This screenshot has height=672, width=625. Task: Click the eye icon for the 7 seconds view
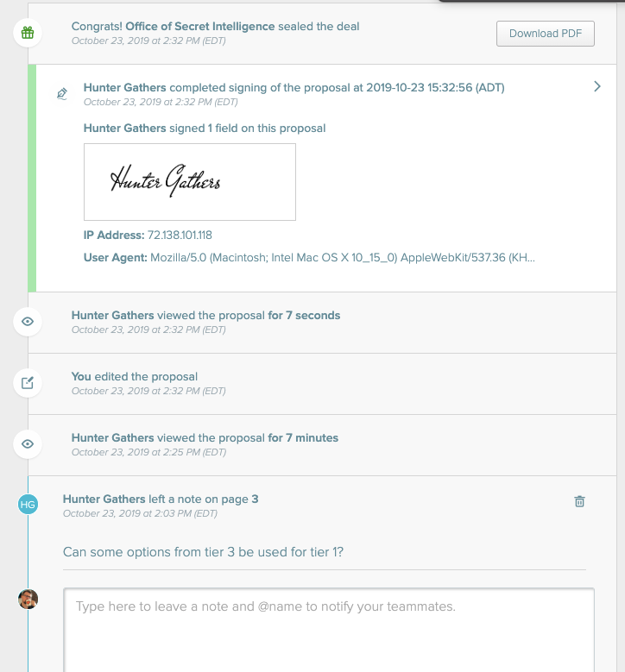pyautogui.click(x=28, y=322)
